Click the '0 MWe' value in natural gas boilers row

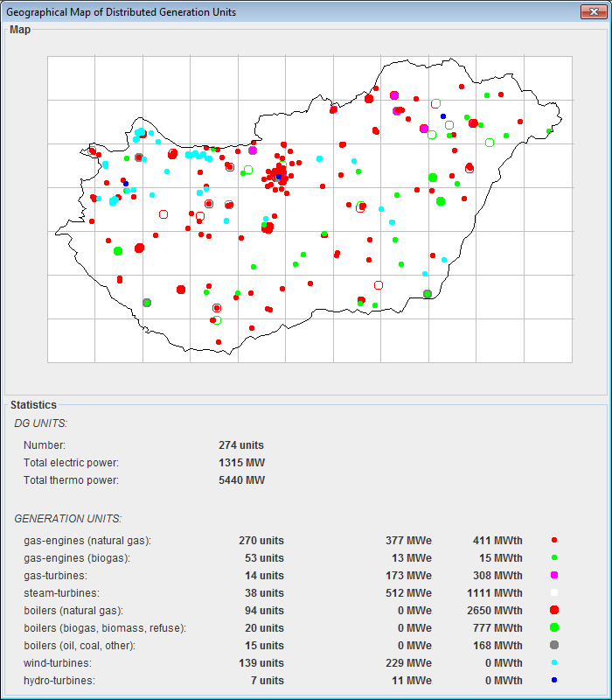414,610
